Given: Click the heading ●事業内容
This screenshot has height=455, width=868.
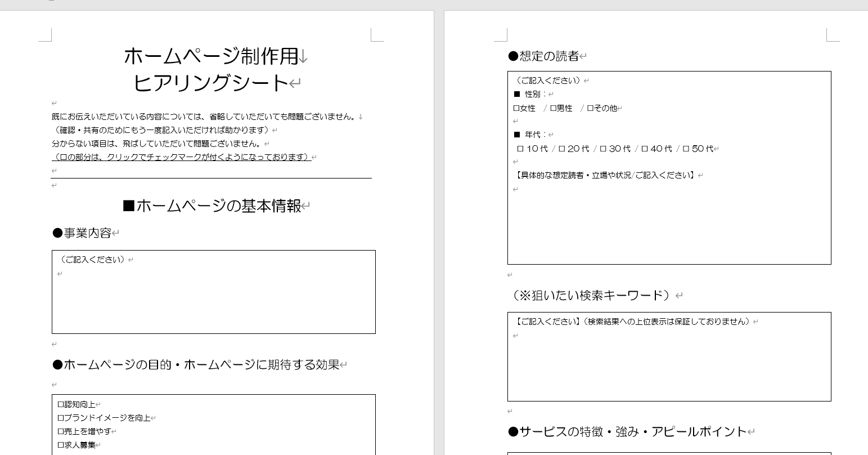Looking at the screenshot, I should (x=82, y=233).
